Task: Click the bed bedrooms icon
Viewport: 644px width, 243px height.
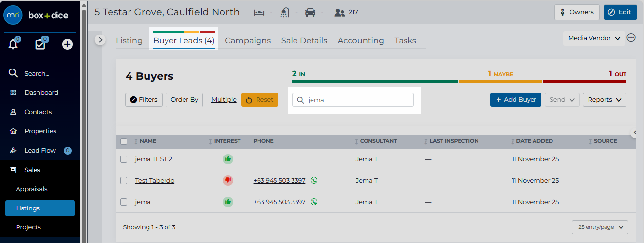Action: click(x=259, y=13)
